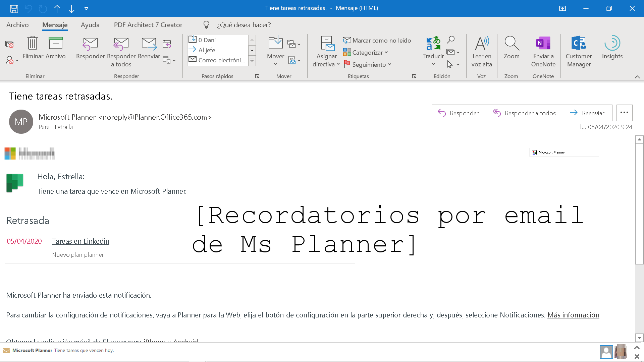Expand the Pasos rápidos gallery
The image size is (644, 362).
(x=252, y=60)
